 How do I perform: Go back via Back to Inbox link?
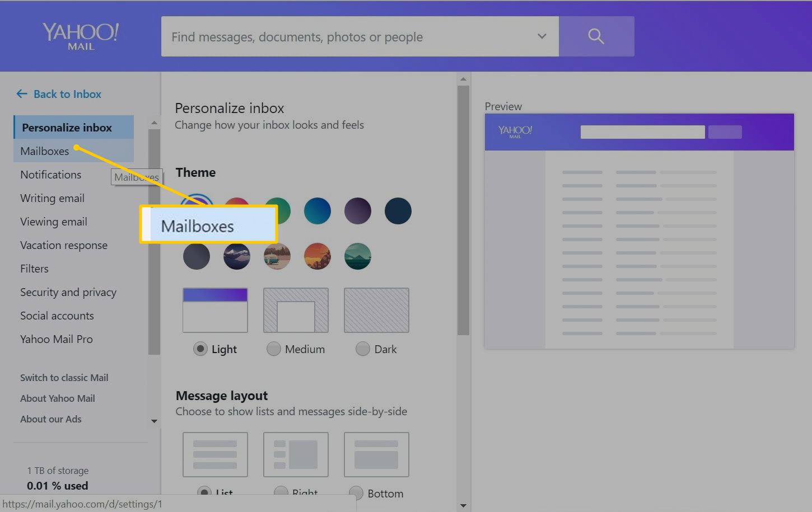click(67, 94)
